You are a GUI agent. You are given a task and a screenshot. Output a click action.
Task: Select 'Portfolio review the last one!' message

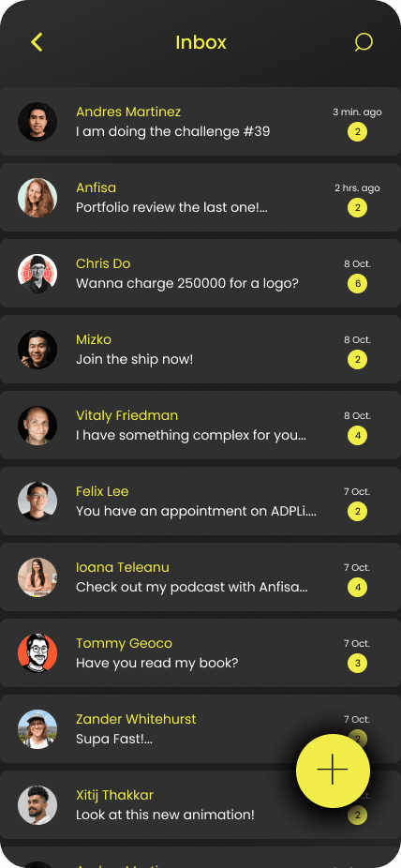coord(171,207)
